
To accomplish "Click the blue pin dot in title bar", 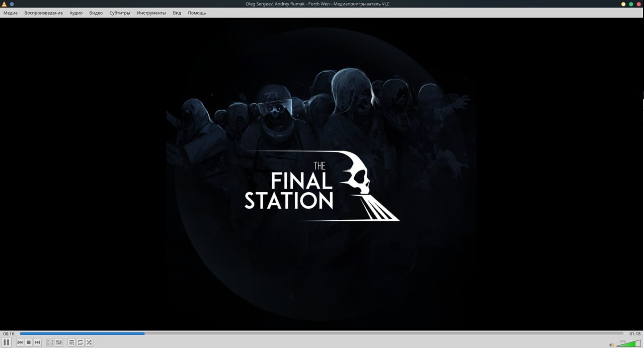I will coord(12,4).
